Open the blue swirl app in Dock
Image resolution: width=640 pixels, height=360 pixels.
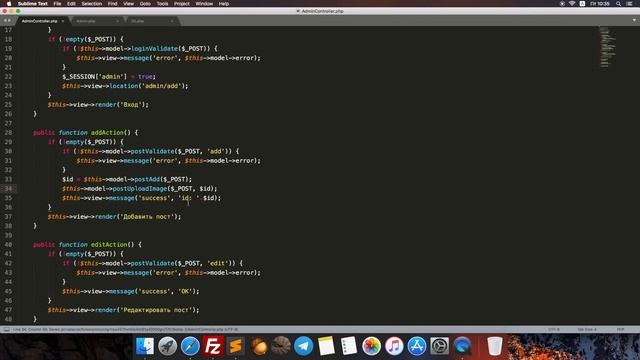pyautogui.click(x=462, y=346)
